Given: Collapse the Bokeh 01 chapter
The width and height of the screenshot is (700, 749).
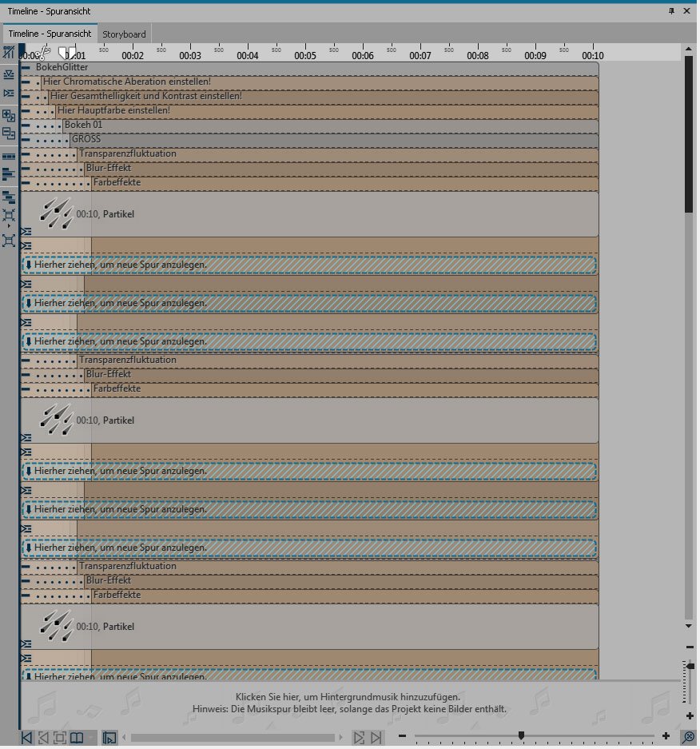Looking at the screenshot, I should coord(26,125).
